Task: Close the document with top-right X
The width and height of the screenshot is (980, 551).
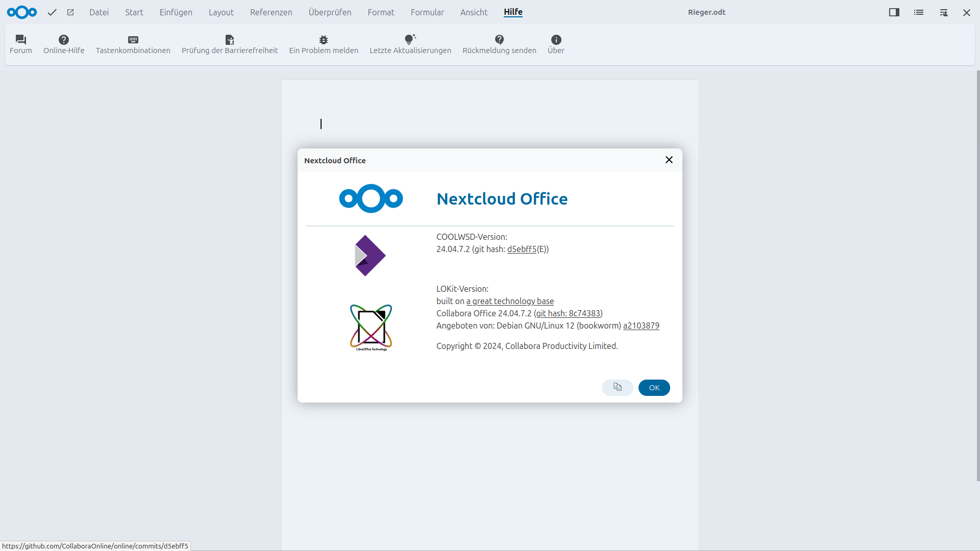Action: coord(967,12)
